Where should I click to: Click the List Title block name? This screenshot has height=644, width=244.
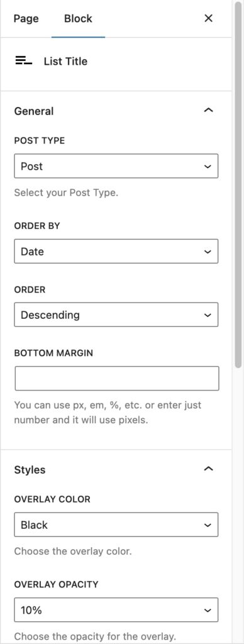tap(66, 61)
